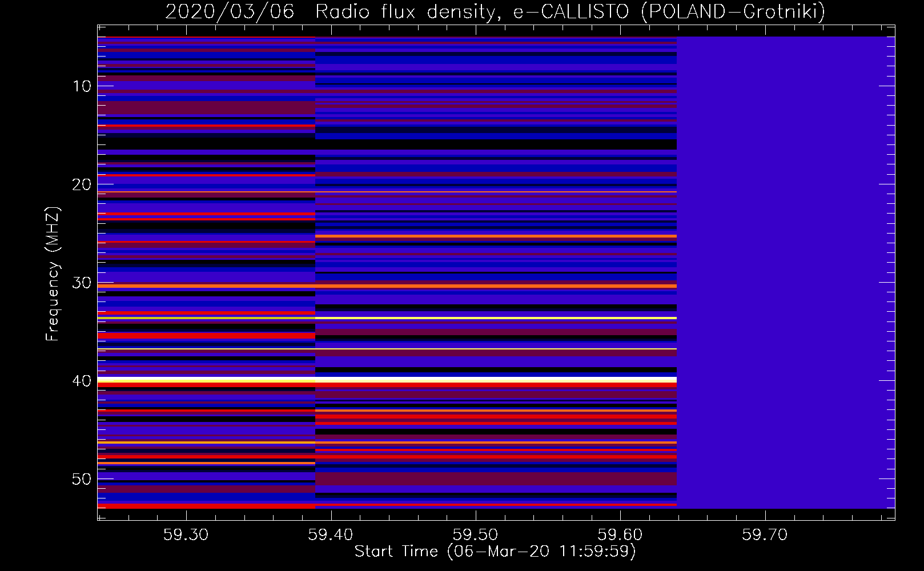This screenshot has height=571, width=924.
Task: Click the frequency axis value '50'
Action: [82, 479]
